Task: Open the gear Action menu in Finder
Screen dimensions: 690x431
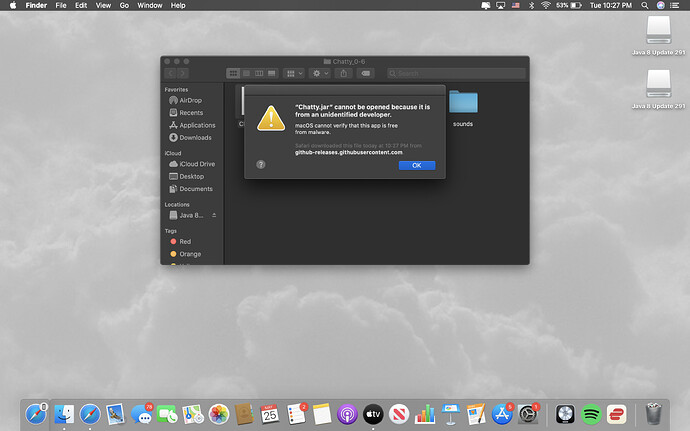Action: 320,74
